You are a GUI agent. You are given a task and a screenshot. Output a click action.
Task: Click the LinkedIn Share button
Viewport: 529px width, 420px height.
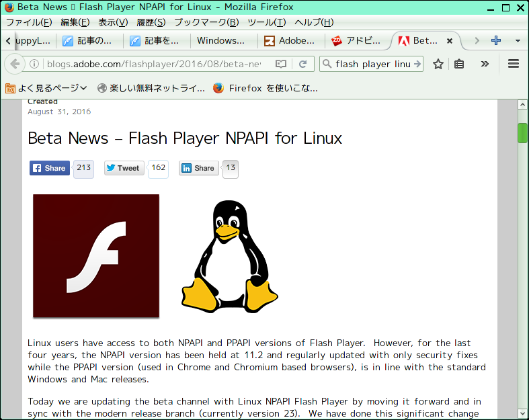point(199,168)
